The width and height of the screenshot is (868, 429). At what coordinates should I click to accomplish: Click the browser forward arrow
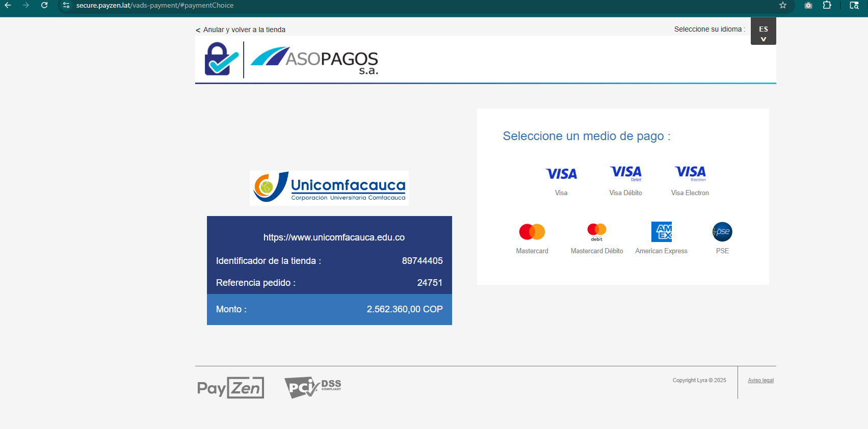[26, 5]
